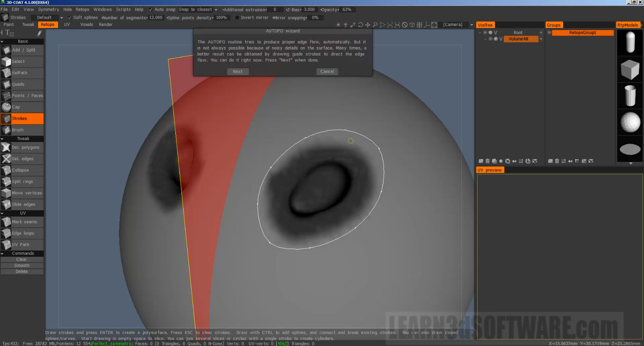This screenshot has width=644, height=346.
Task: Add a child layer under Volume48
Action: [x=541, y=39]
